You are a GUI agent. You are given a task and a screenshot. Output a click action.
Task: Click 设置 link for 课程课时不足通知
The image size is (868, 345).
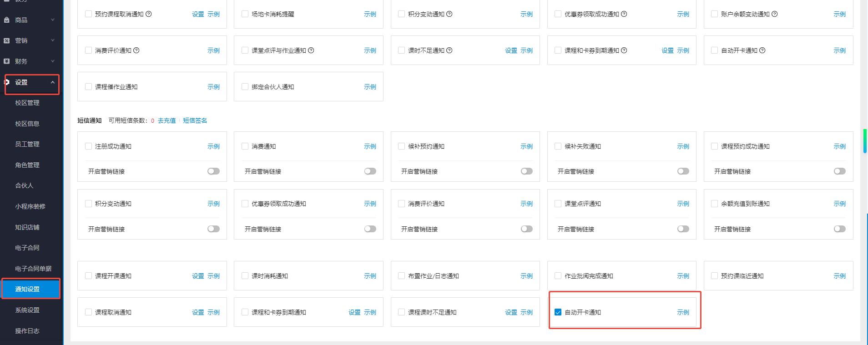511,312
